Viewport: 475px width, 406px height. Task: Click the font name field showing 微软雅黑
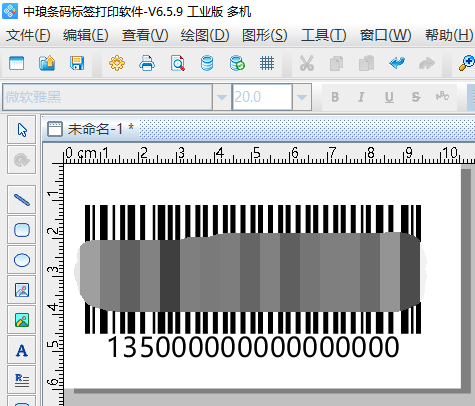107,97
